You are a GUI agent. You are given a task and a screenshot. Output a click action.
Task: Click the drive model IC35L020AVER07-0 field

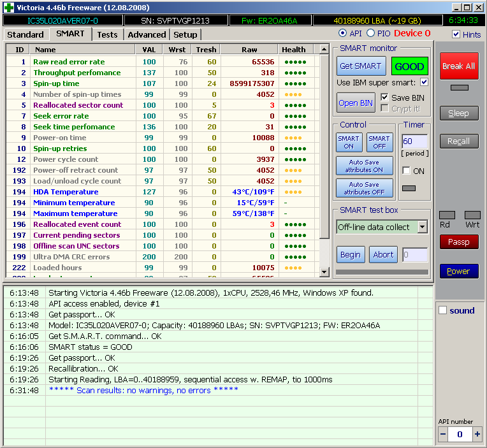click(x=62, y=20)
